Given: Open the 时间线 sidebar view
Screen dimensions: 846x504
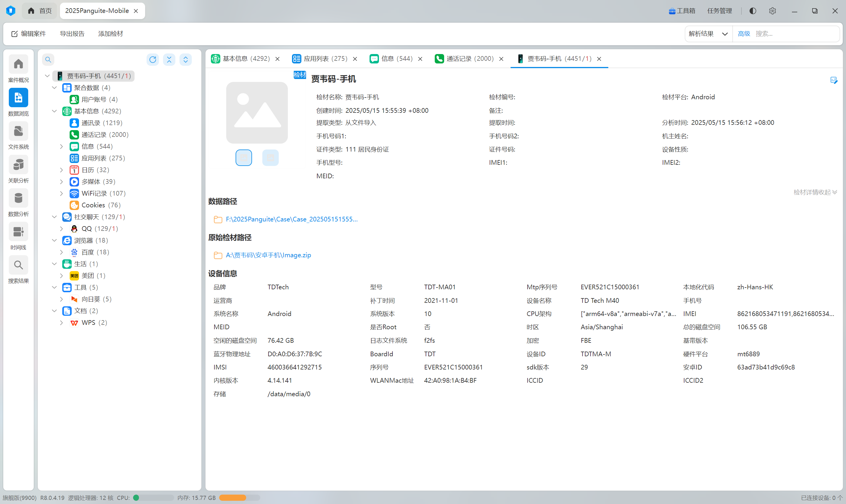Looking at the screenshot, I should pos(18,232).
